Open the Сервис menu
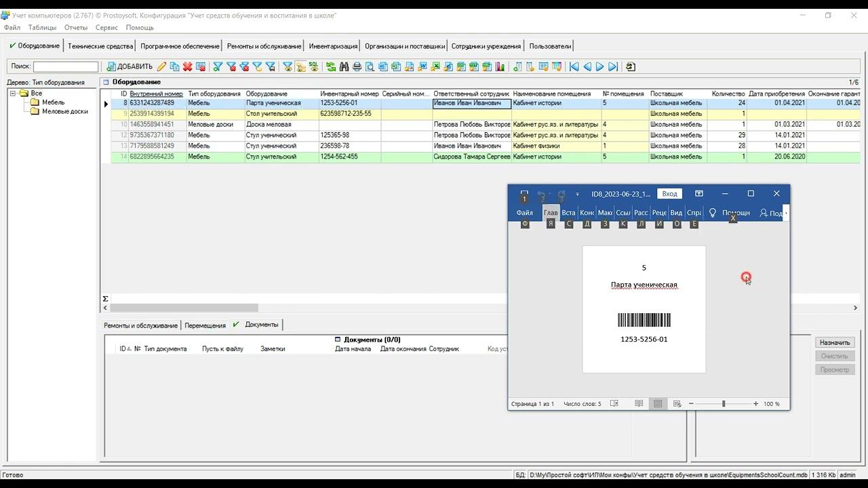 tap(106, 28)
